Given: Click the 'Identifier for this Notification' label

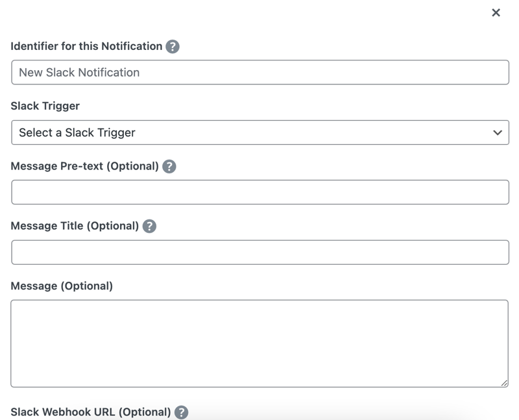Looking at the screenshot, I should pyautogui.click(x=86, y=47).
